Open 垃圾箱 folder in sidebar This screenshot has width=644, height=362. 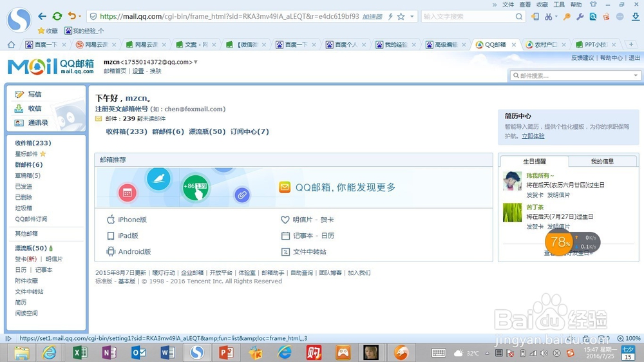[23, 208]
